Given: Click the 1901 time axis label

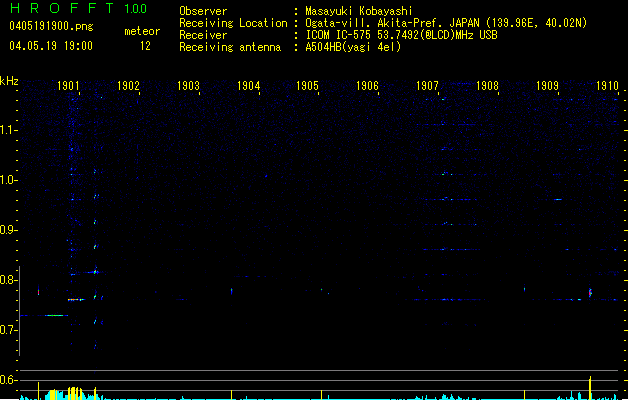Looking at the screenshot, I should pos(68,86).
